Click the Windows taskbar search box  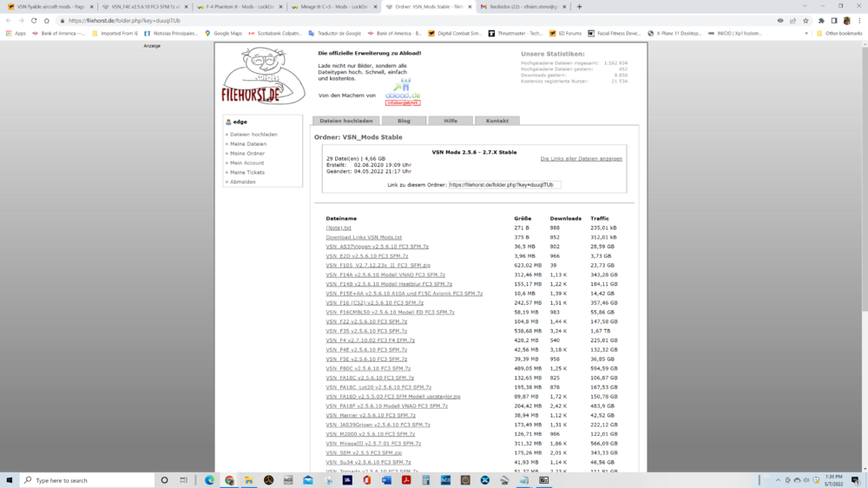click(x=88, y=480)
